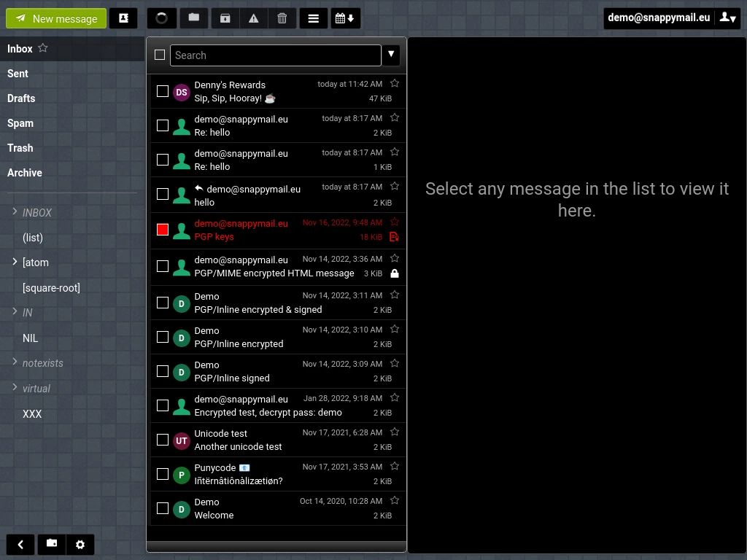Reload messages with the refresh icon
Viewport: 747px width, 560px height.
coord(161,18)
